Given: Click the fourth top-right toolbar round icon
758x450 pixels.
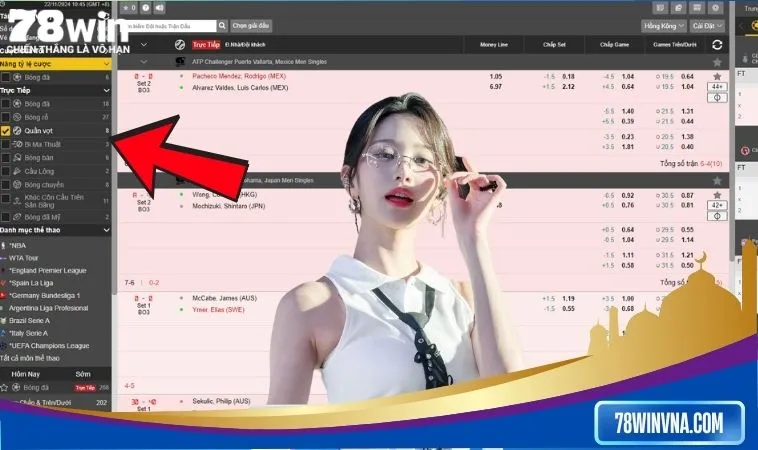Looking at the screenshot, I should [715, 8].
